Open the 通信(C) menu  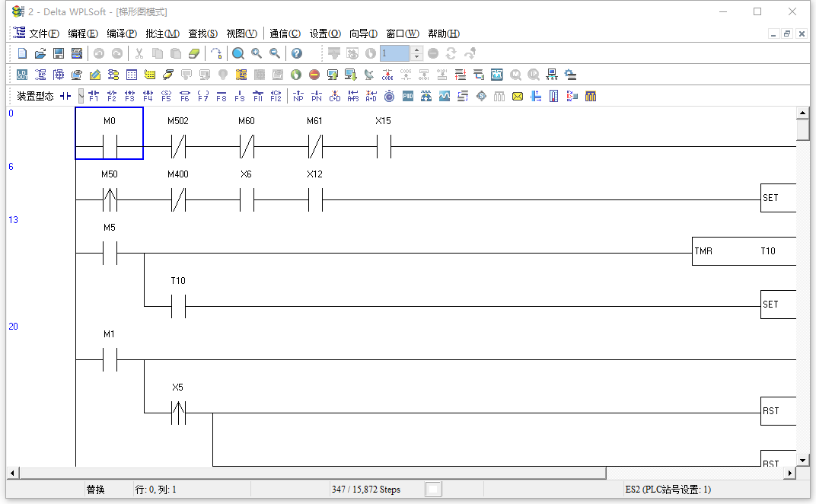[x=285, y=33]
